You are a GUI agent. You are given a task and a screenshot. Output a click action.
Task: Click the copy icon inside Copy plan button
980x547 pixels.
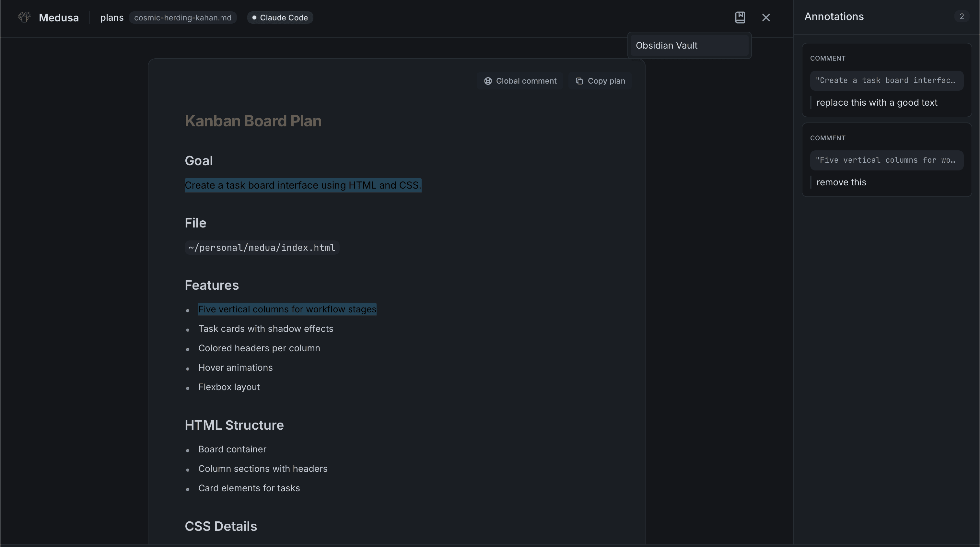click(579, 81)
